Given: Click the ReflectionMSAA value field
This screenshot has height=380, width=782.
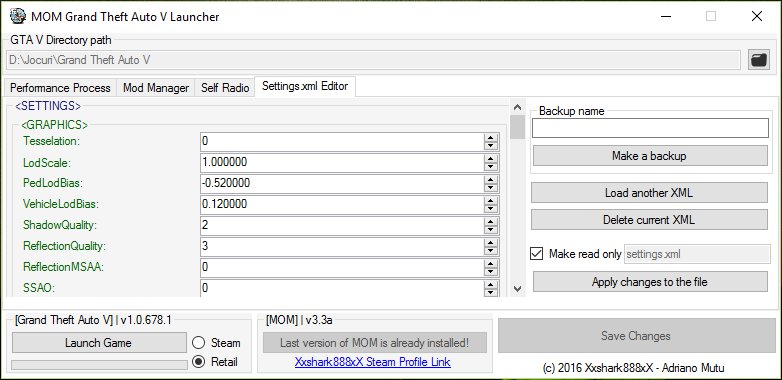Looking at the screenshot, I should pyautogui.click(x=342, y=267).
